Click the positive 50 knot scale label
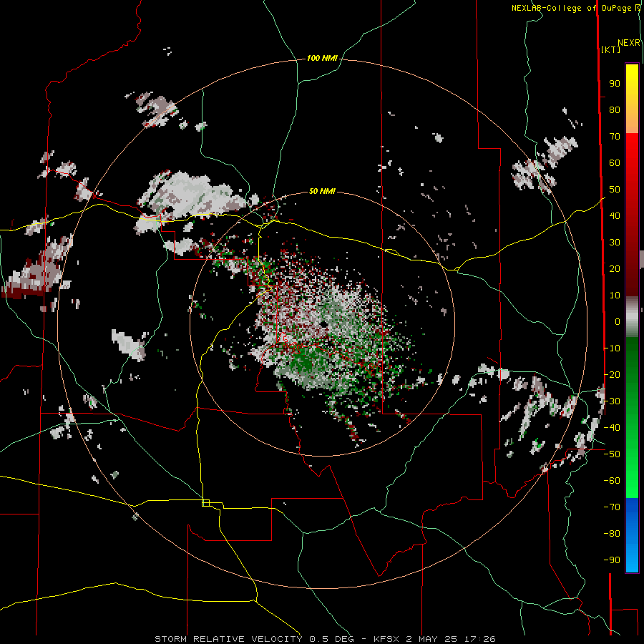The image size is (644, 644). click(615, 190)
